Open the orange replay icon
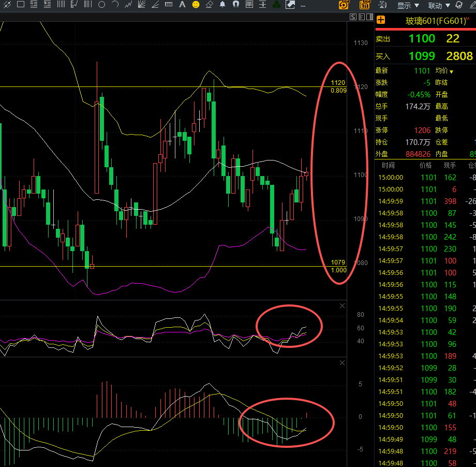The height and width of the screenshot is (467, 476). [344, 5]
